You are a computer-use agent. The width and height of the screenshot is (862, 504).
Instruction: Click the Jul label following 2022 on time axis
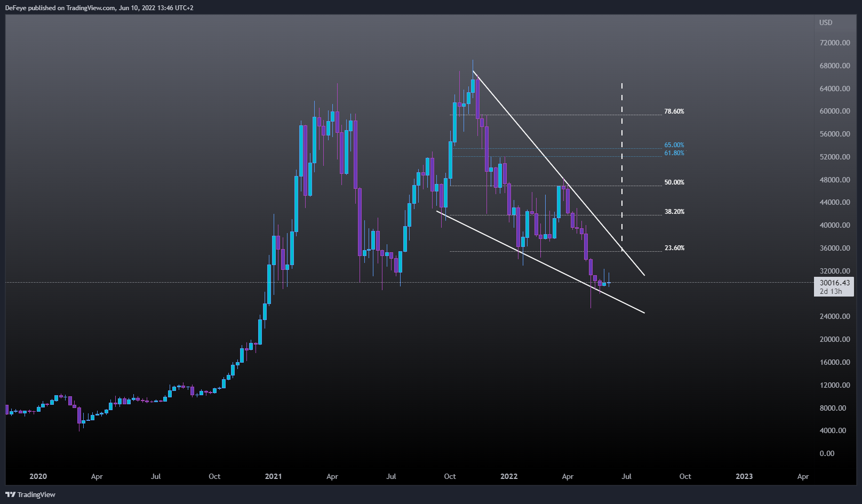pos(626,476)
